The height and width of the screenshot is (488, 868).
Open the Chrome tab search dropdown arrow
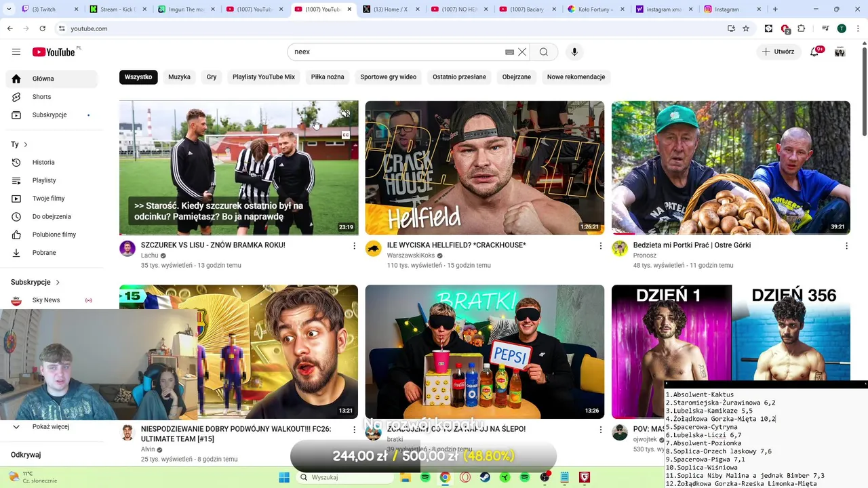(7, 9)
